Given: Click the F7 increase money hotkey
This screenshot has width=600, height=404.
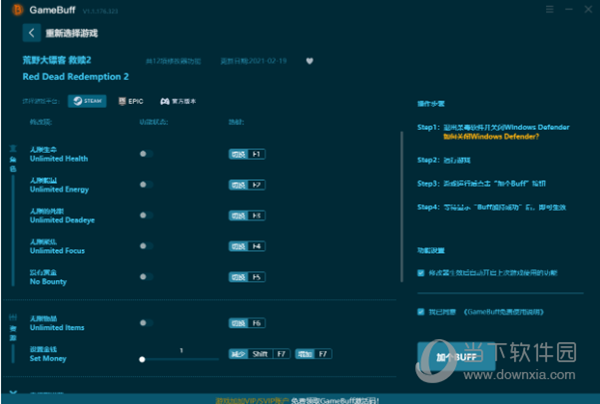Looking at the screenshot, I should coord(313,354).
